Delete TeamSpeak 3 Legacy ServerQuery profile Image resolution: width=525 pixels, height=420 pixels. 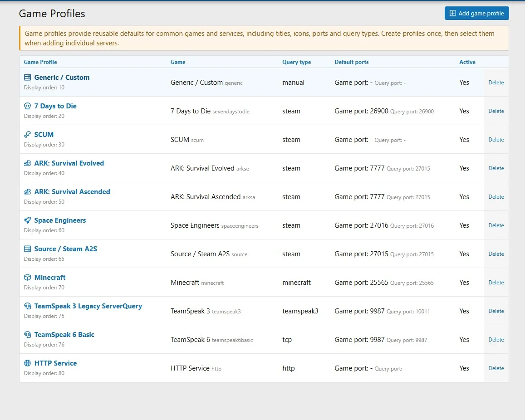coord(496,311)
